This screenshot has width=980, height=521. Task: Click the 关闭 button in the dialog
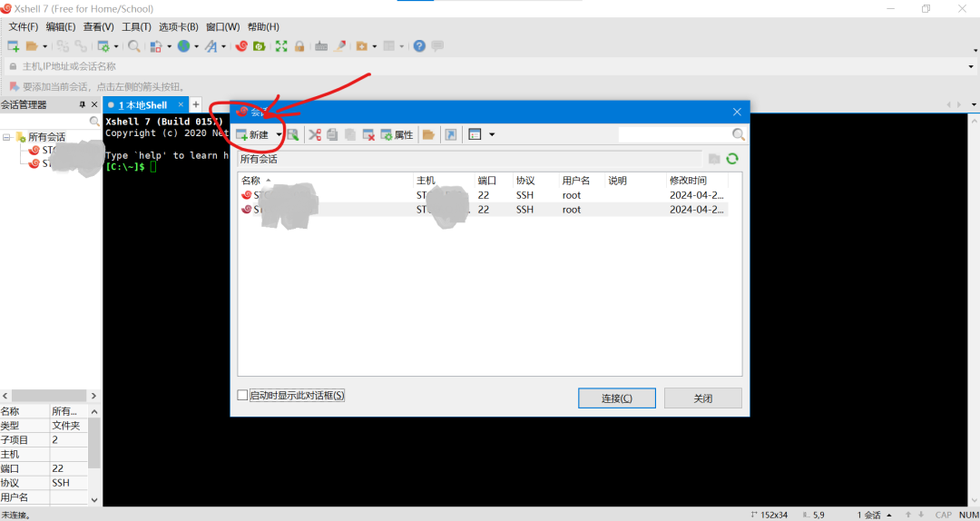(x=702, y=398)
